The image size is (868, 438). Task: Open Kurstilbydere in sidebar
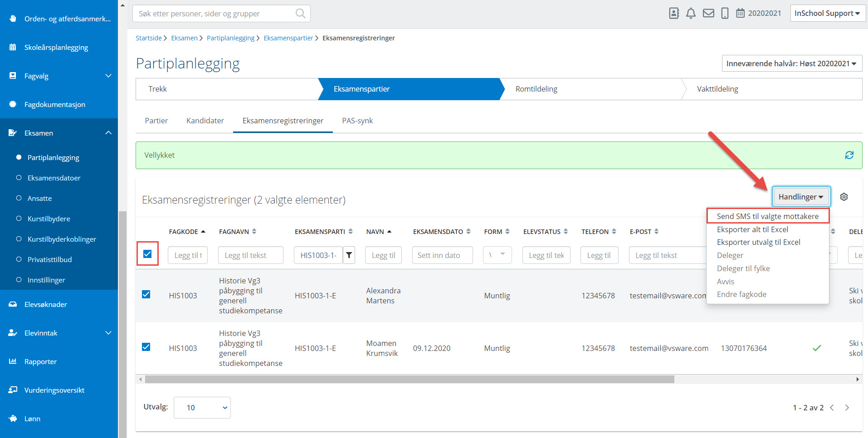coord(49,219)
